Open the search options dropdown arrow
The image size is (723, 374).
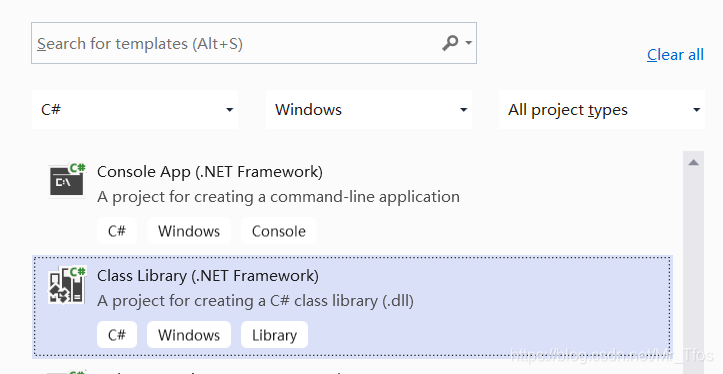tap(468, 43)
